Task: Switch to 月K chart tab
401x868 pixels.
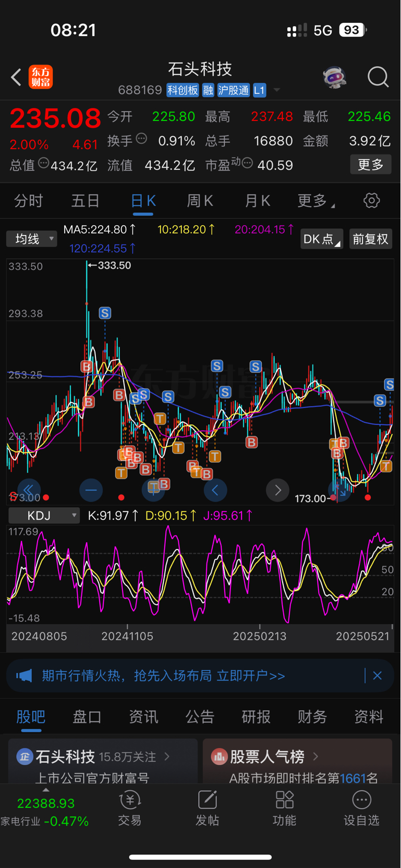Action: [x=258, y=201]
